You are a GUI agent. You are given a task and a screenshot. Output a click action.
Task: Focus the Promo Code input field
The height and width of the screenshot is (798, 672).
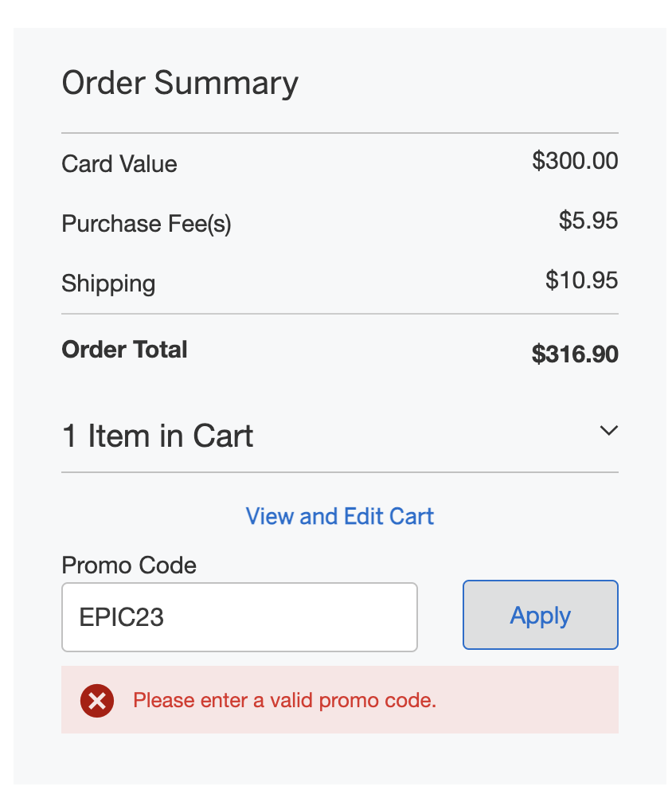coord(239,617)
